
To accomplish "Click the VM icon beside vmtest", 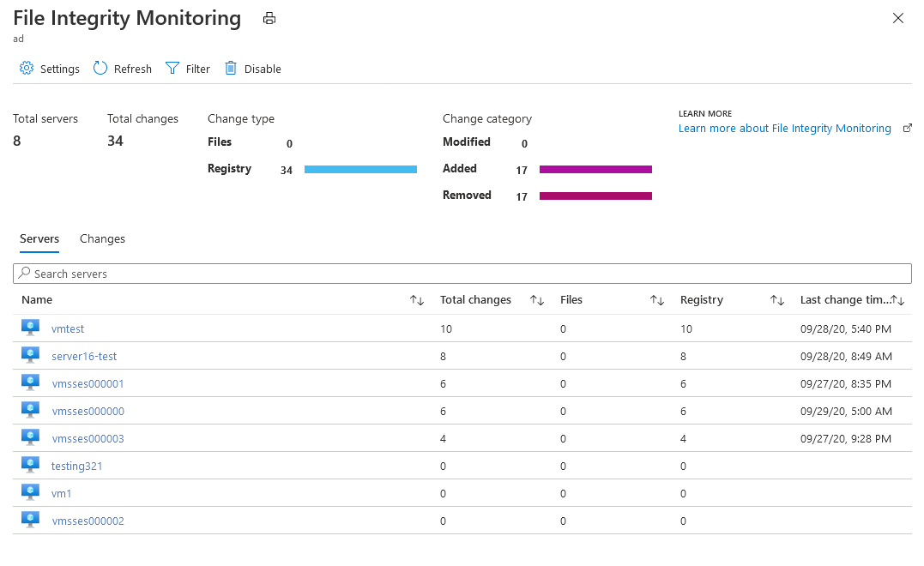I will point(31,328).
